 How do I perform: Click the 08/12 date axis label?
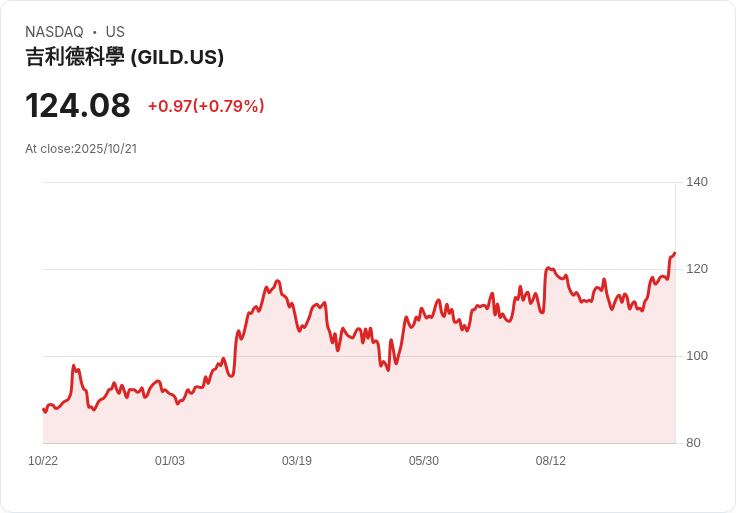tap(551, 460)
